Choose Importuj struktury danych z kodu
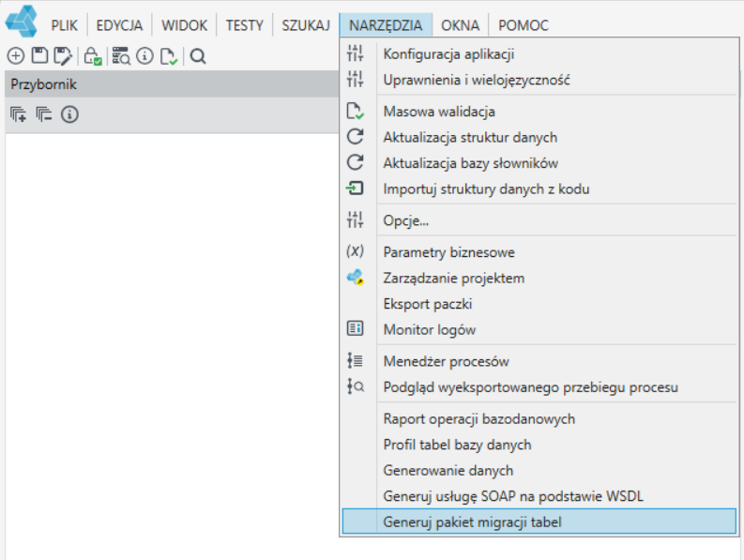Screen dimensions: 744x560 click(539, 189)
